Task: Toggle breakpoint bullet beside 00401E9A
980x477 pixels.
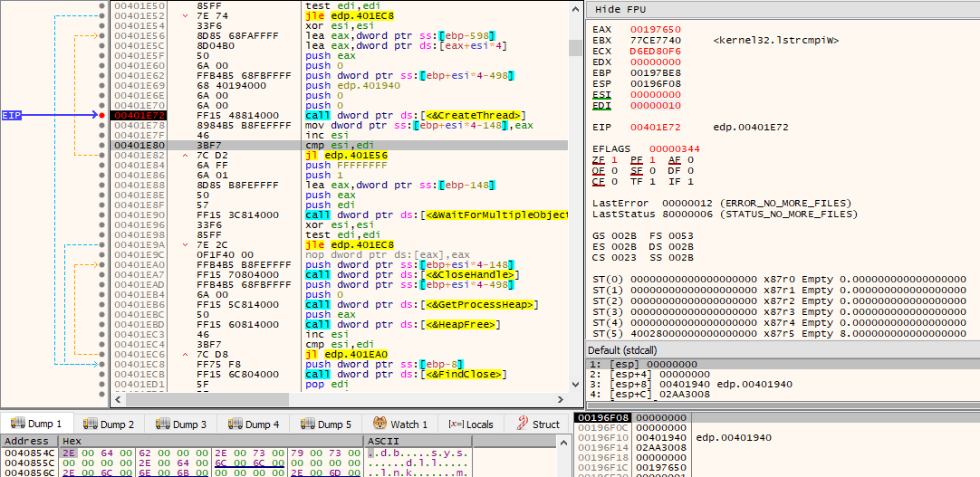Action: [x=101, y=244]
